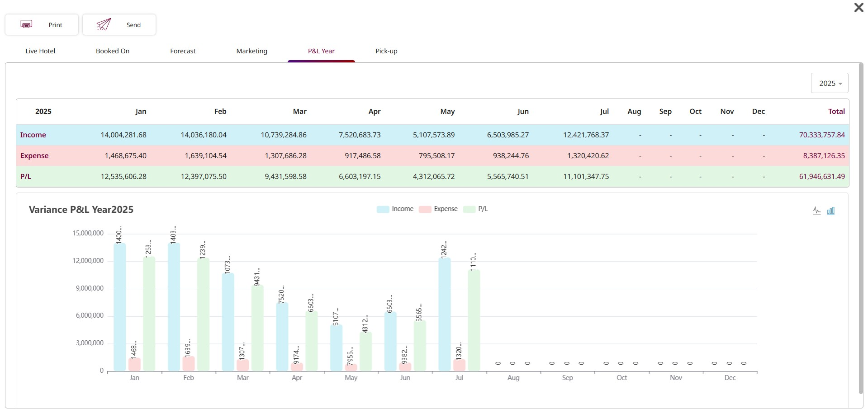The image size is (868, 413).
Task: Open the Live Hotel tab
Action: 40,51
